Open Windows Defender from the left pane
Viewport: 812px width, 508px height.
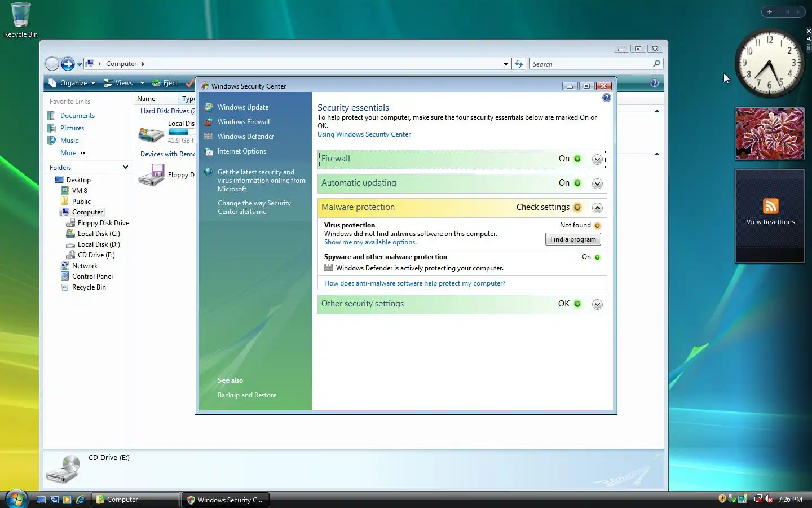pos(246,137)
